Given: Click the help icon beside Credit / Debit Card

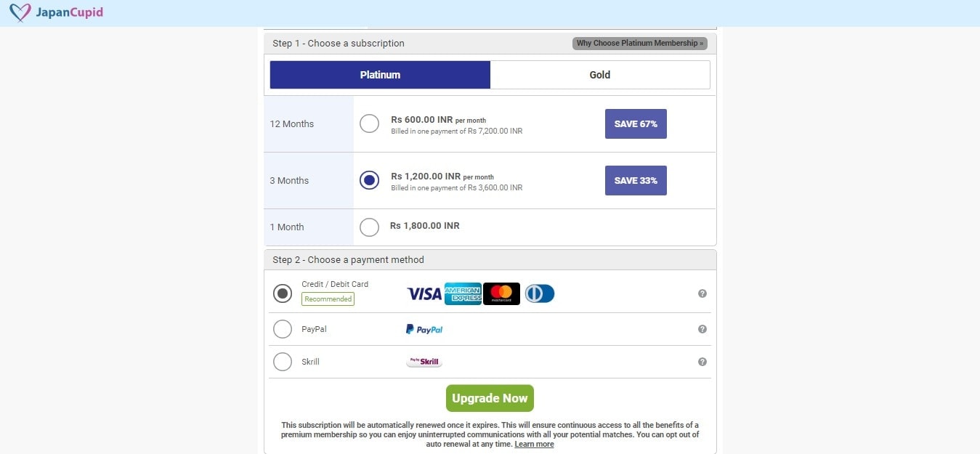Looking at the screenshot, I should point(702,293).
